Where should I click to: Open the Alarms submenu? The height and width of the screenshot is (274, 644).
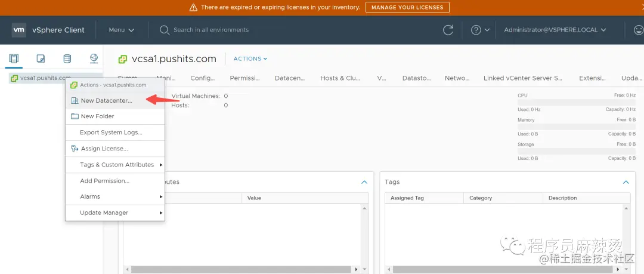click(115, 196)
